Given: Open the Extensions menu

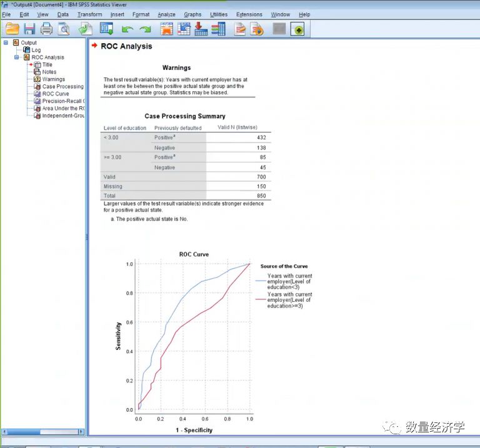Looking at the screenshot, I should [x=249, y=14].
